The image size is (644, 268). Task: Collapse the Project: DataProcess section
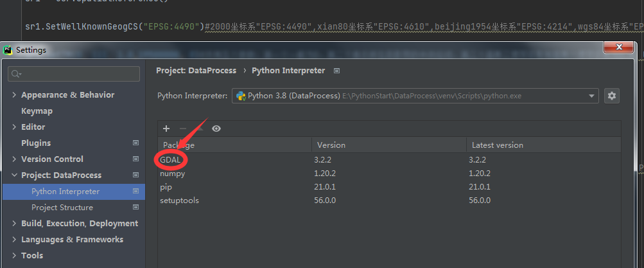point(14,175)
